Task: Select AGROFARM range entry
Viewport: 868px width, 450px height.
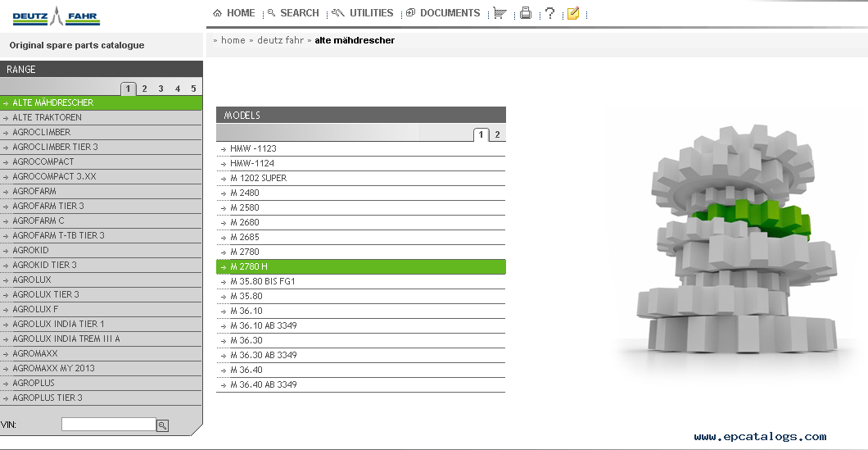Action: pyautogui.click(x=102, y=191)
